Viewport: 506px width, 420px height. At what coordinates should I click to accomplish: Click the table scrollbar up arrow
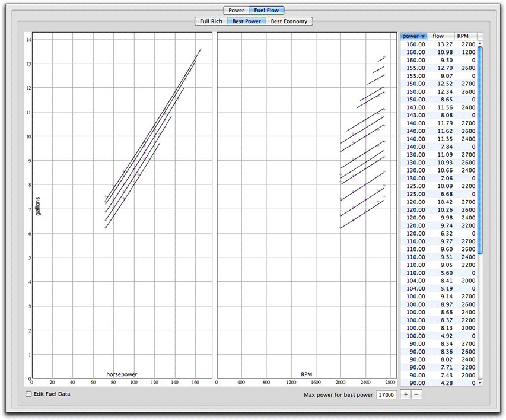(x=480, y=43)
